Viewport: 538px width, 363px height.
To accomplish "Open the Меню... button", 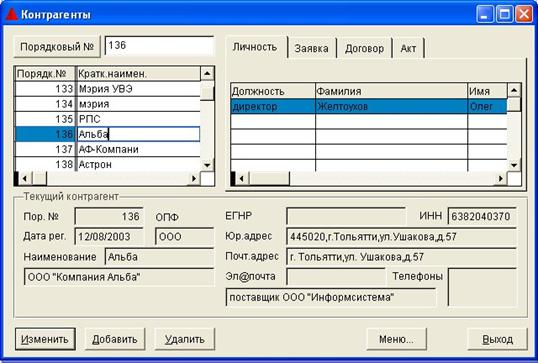I will tap(396, 339).
